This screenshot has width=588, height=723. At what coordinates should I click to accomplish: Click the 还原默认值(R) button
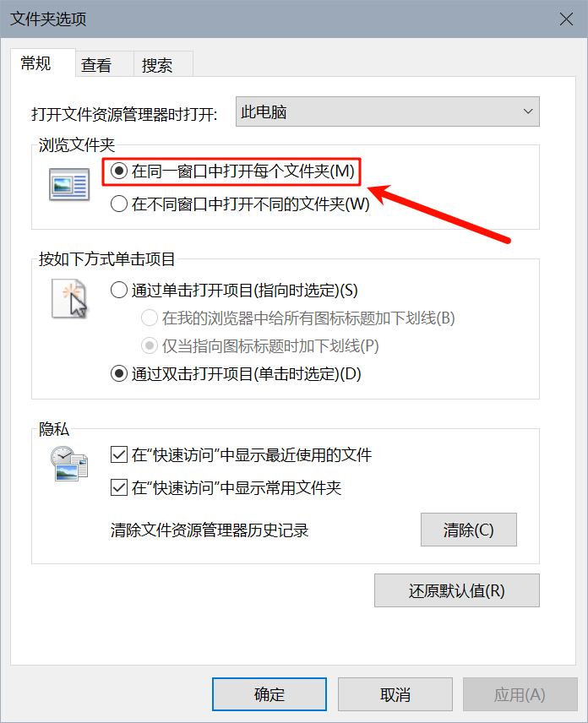(x=456, y=590)
